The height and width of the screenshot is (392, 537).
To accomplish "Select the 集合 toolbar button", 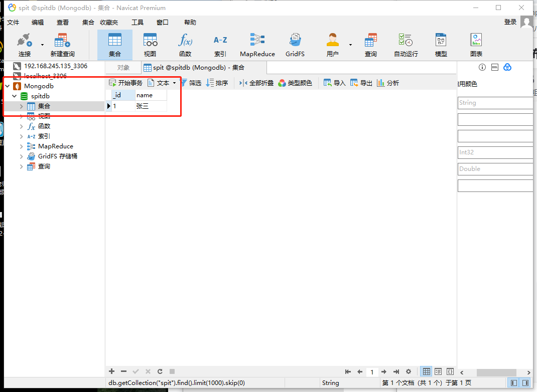I will pyautogui.click(x=115, y=45).
